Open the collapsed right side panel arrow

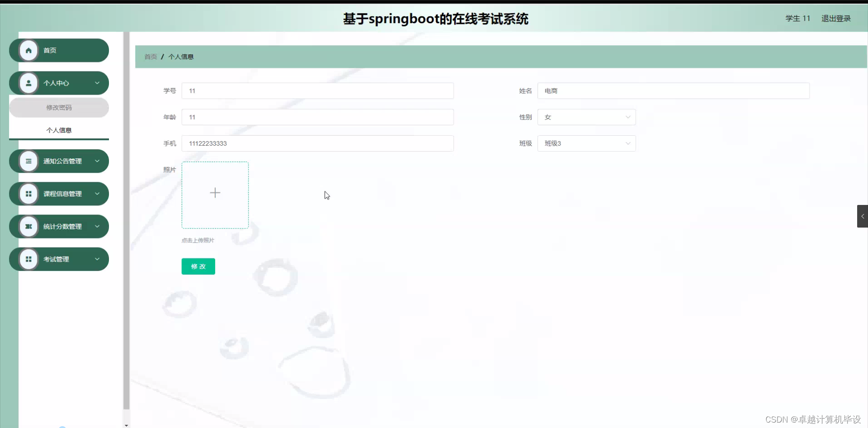pos(863,216)
